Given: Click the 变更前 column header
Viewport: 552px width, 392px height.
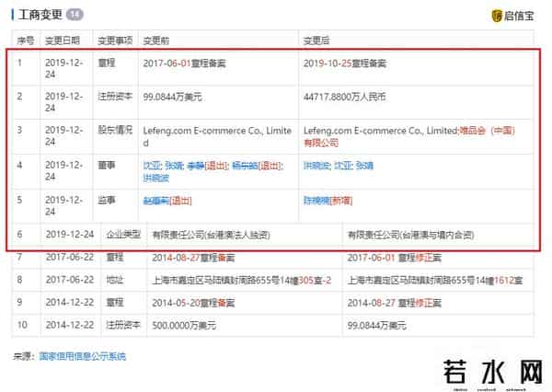Looking at the screenshot, I should [156, 40].
